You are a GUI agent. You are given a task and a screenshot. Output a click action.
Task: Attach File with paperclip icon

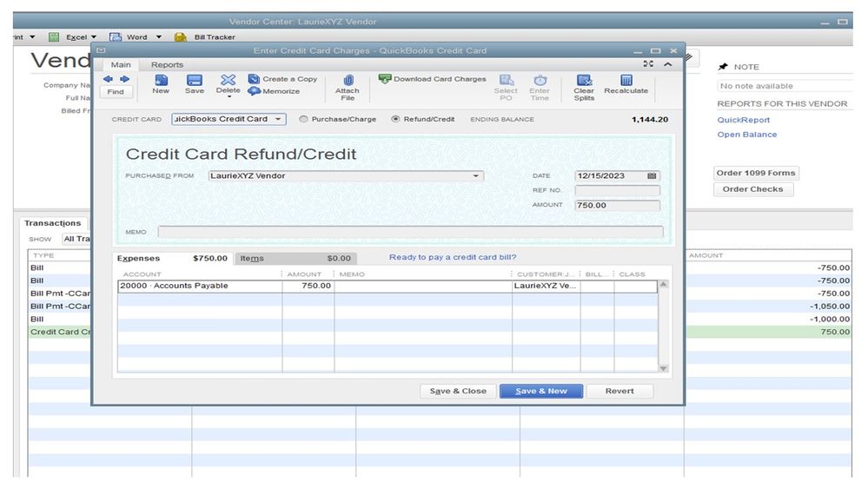click(x=347, y=88)
